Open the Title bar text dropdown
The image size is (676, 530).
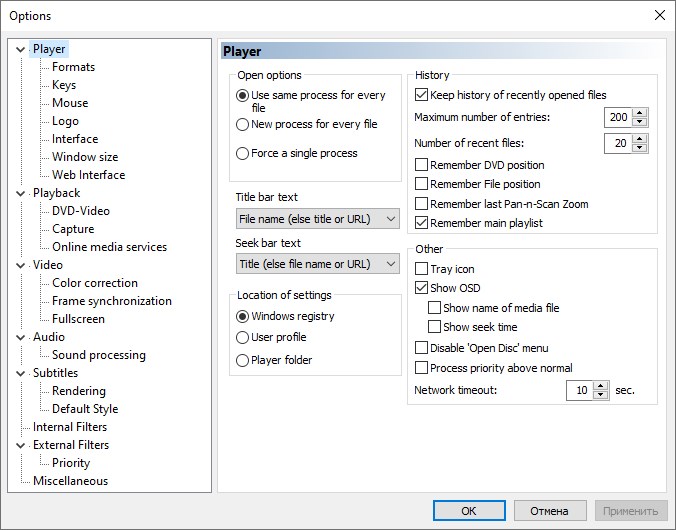click(317, 218)
